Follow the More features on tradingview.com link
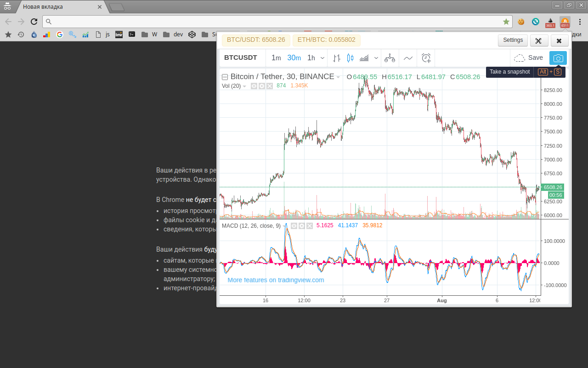Viewport: 588px width, 368px height. [x=276, y=280]
